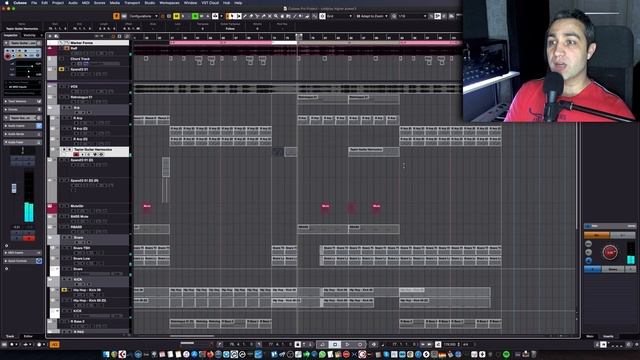Enable record on Taylor Guitar Harmonics track
The image size is (640, 360).
(x=76, y=155)
